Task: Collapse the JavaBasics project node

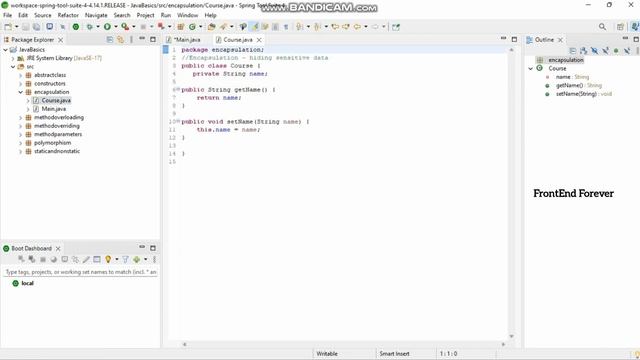Action: tap(6, 50)
